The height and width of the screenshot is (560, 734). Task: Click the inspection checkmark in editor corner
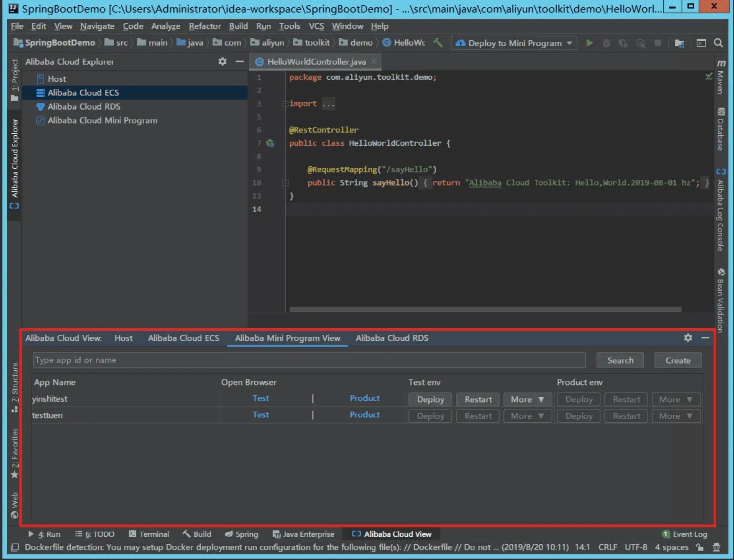click(x=709, y=77)
